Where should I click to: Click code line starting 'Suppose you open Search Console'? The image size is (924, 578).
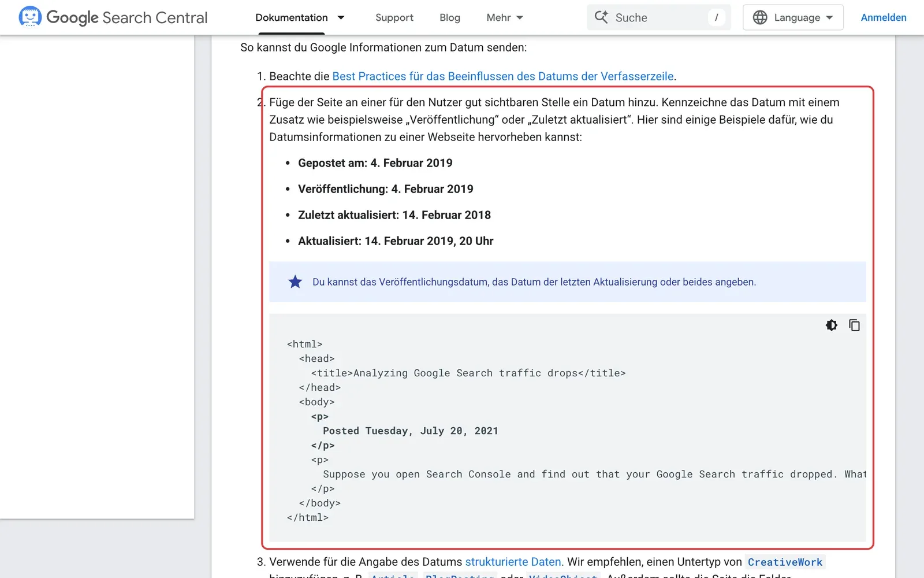point(595,475)
